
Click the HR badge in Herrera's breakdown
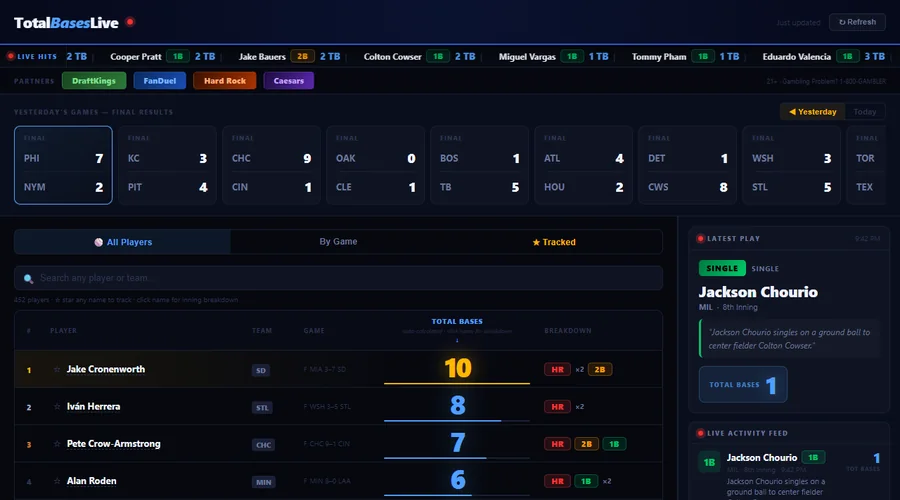click(557, 407)
